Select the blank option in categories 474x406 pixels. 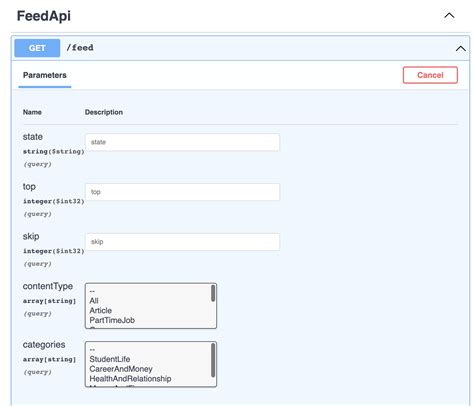[x=92, y=350]
